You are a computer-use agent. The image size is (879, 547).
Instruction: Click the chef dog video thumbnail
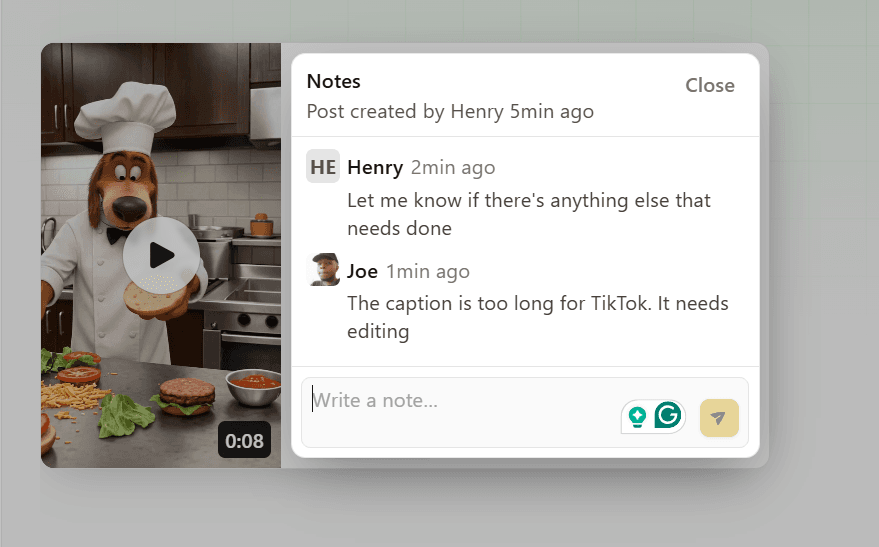point(161,255)
